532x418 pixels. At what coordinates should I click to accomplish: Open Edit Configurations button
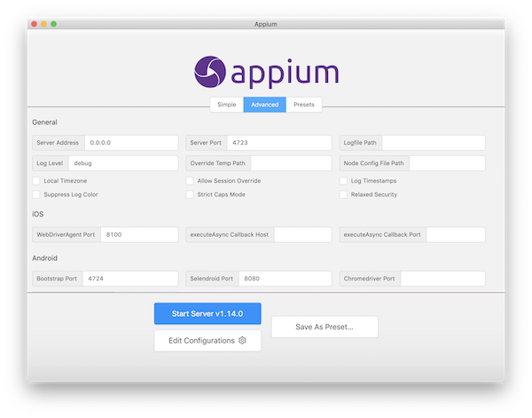tap(207, 341)
